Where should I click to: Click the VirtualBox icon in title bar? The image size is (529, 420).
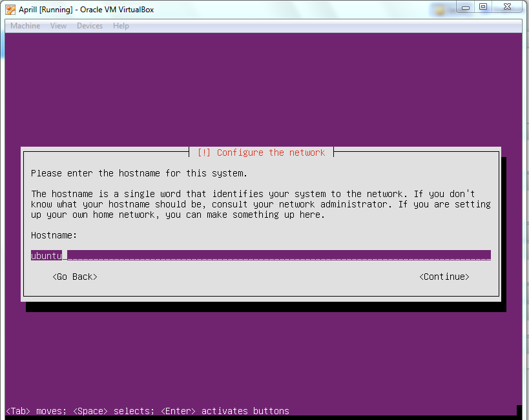[x=10, y=10]
